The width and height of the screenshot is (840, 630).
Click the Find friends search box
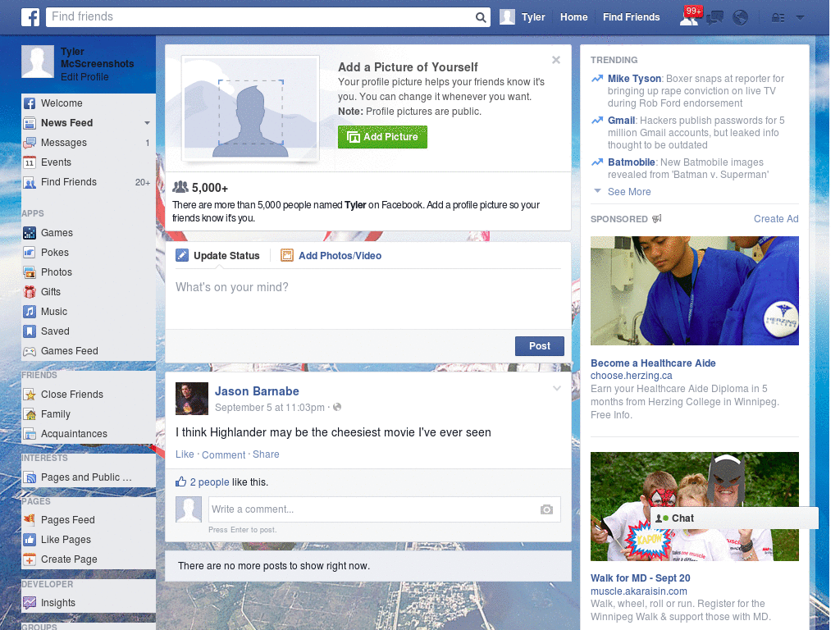(x=260, y=17)
